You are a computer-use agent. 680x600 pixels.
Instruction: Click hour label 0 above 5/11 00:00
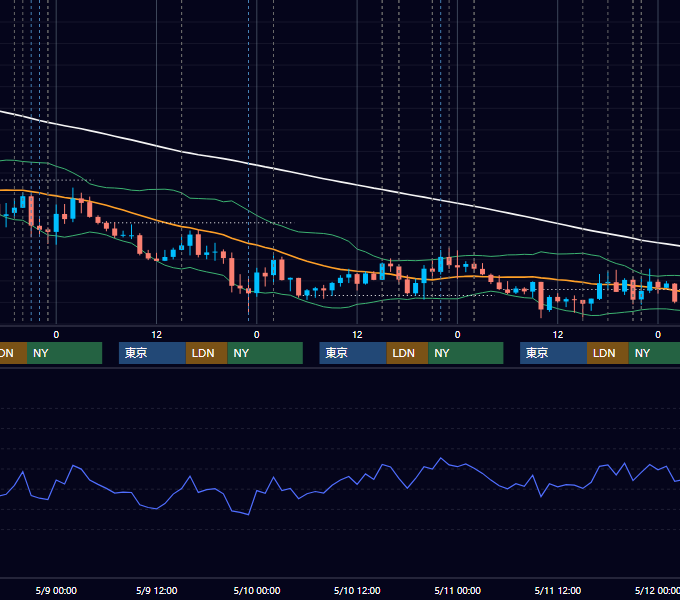pyautogui.click(x=458, y=335)
